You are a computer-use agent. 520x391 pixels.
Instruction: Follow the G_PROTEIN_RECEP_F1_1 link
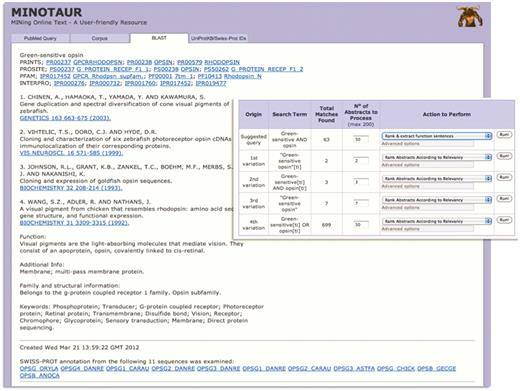[113, 69]
